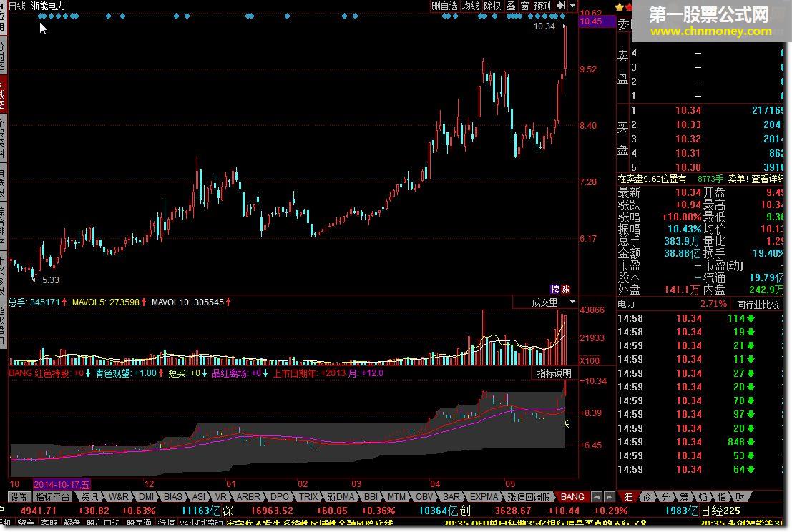792x532 pixels.
Task: Select the BBI indicator tab
Action: pos(371,497)
